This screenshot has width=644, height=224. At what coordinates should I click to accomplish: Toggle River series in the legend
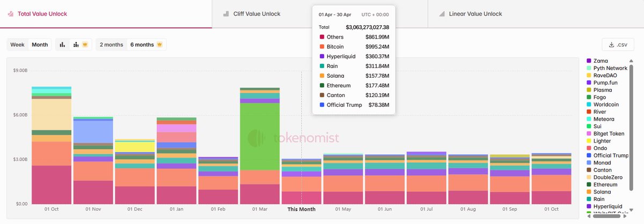click(598, 112)
